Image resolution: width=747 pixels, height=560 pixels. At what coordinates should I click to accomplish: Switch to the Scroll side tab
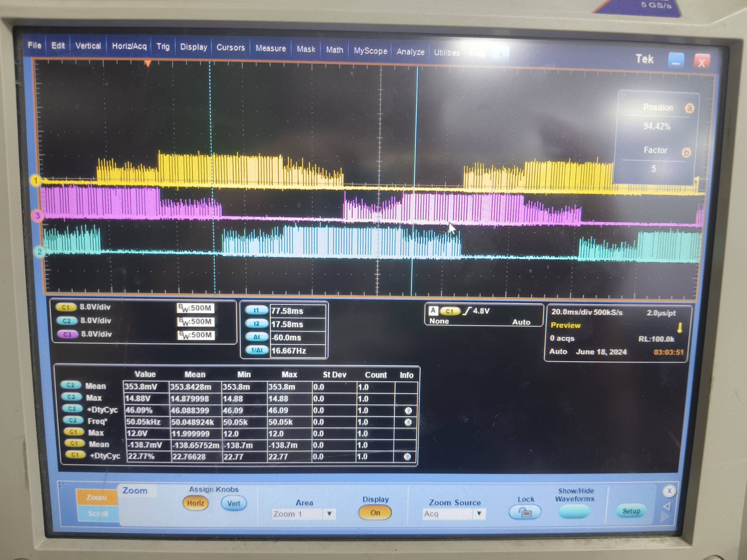coord(98,513)
